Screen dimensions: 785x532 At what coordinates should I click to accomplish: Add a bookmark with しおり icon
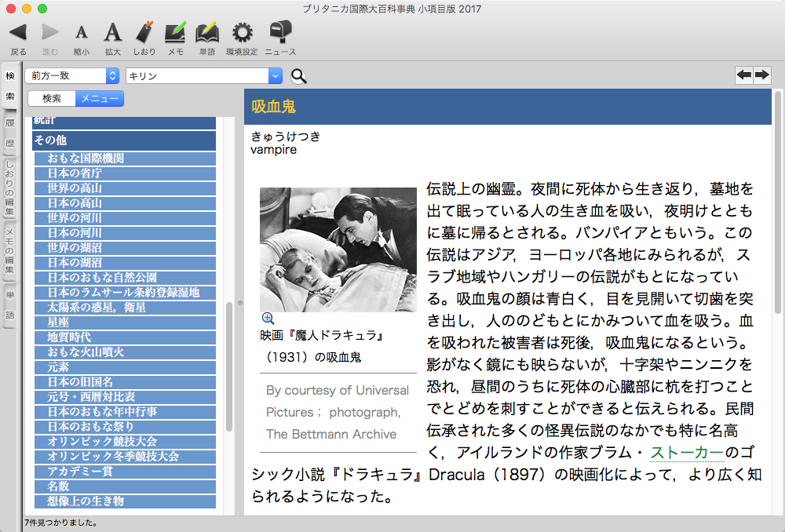click(144, 33)
